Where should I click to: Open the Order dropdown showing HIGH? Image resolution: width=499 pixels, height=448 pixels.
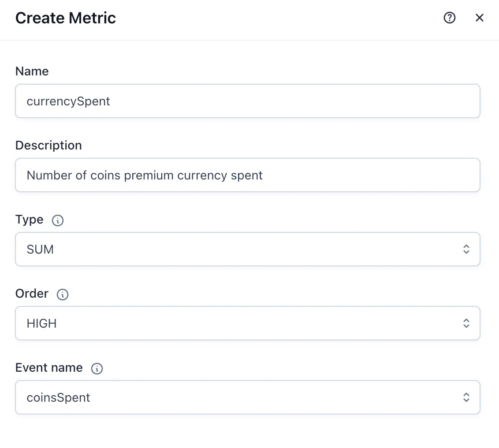(247, 323)
